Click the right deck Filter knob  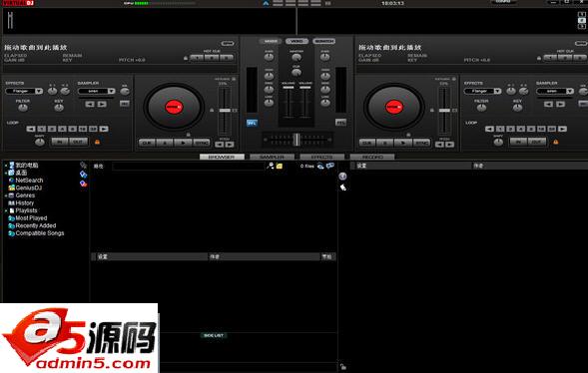[x=481, y=108]
